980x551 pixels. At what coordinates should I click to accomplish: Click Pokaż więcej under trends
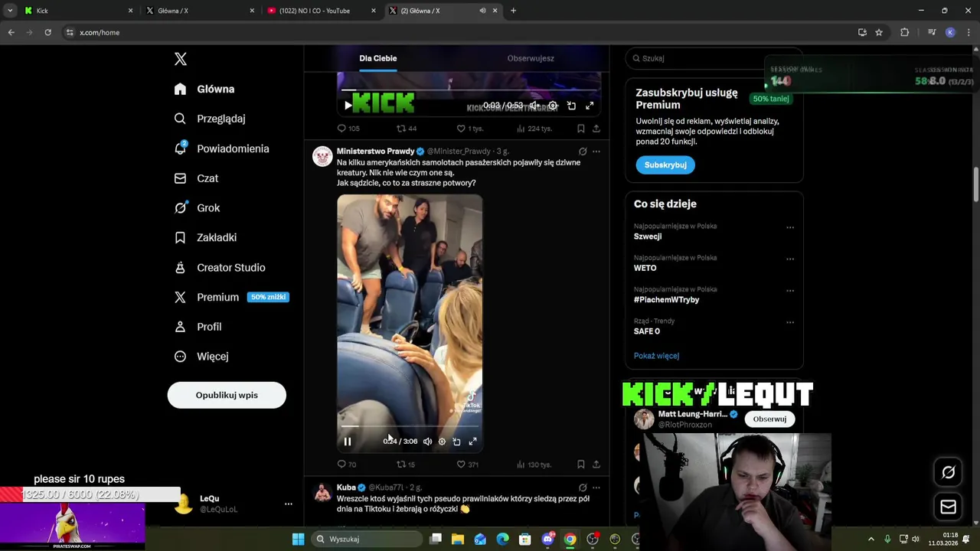point(656,356)
